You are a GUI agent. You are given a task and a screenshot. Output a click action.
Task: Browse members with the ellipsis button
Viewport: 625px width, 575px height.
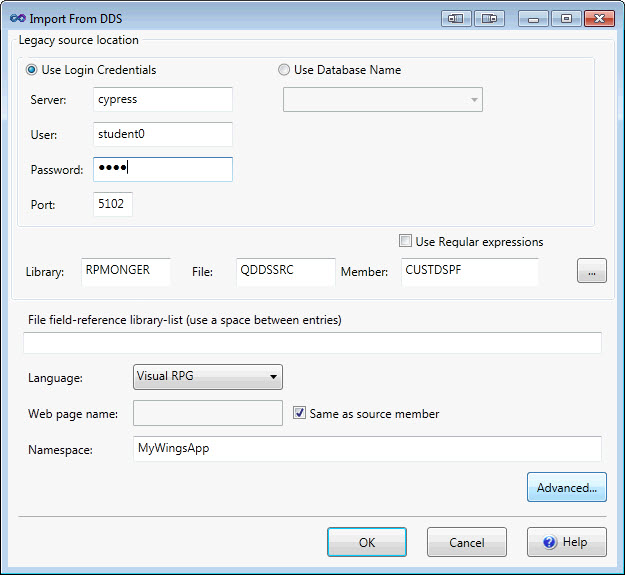click(x=592, y=271)
